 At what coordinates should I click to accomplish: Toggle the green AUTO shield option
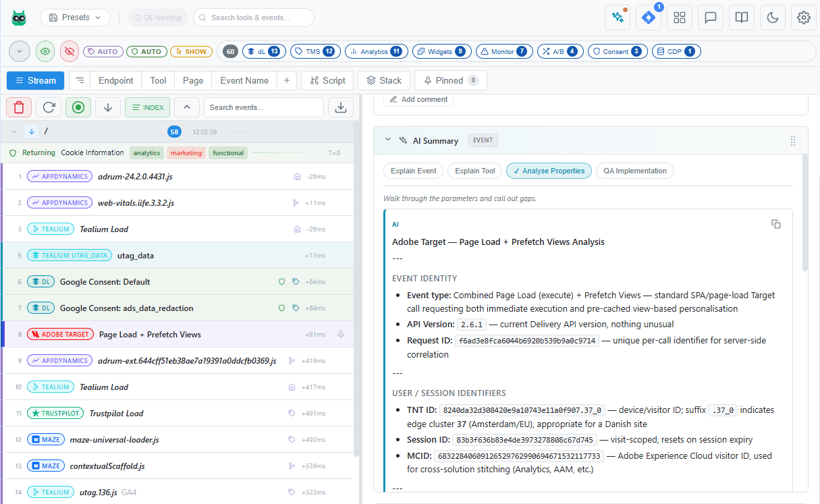coord(146,51)
